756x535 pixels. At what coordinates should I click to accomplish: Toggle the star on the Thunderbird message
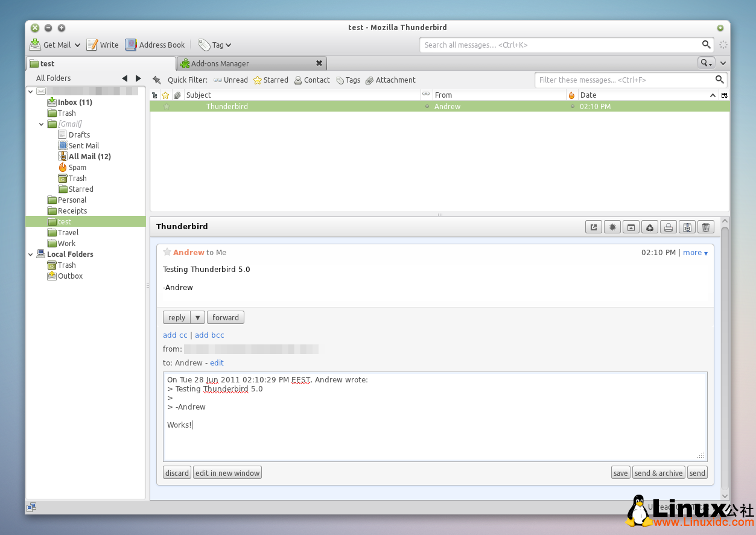click(x=167, y=106)
